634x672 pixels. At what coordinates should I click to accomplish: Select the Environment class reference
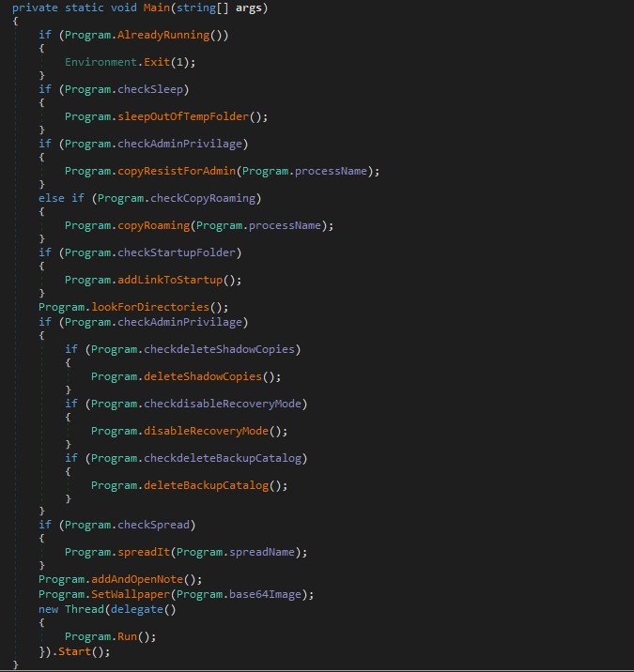tap(101, 62)
